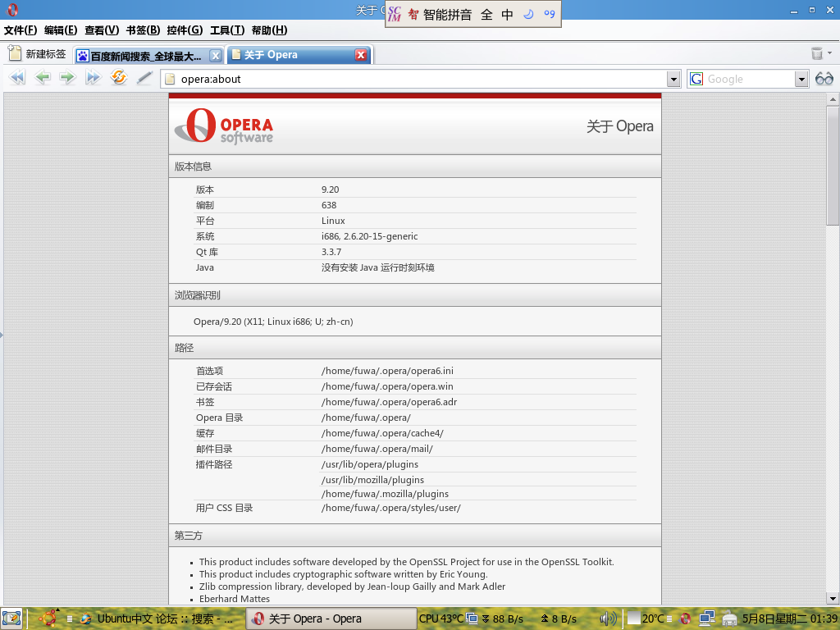Open the 编辑(E) menu
Viewport: 840px width, 630px height.
tap(61, 30)
